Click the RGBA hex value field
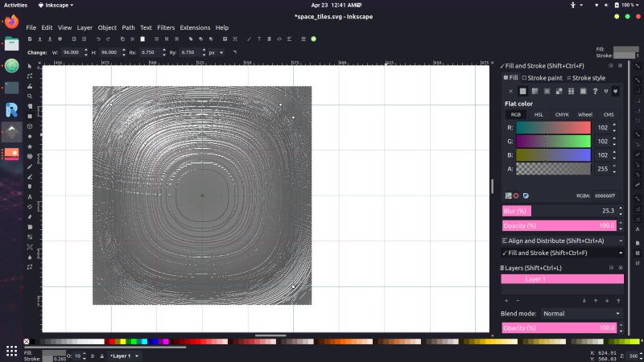Screen dimensions: 644x362 tap(605, 195)
